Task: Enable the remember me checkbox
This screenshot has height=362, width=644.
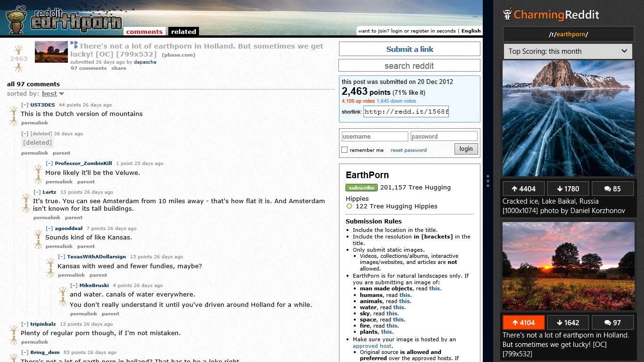Action: tap(344, 149)
